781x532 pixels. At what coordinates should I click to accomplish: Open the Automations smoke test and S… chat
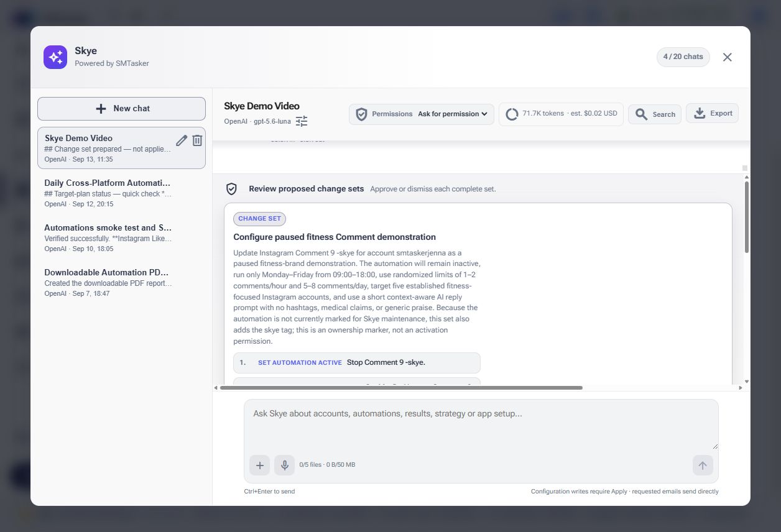(x=121, y=237)
